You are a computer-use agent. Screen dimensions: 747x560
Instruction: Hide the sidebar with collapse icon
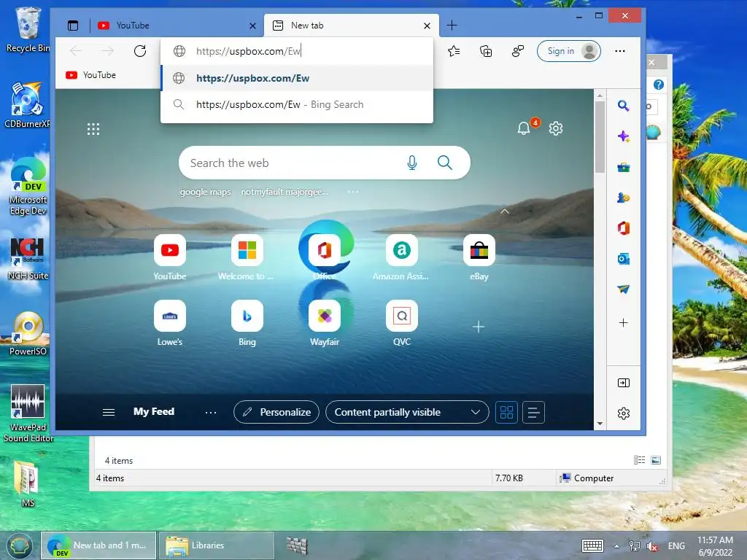[623, 383]
